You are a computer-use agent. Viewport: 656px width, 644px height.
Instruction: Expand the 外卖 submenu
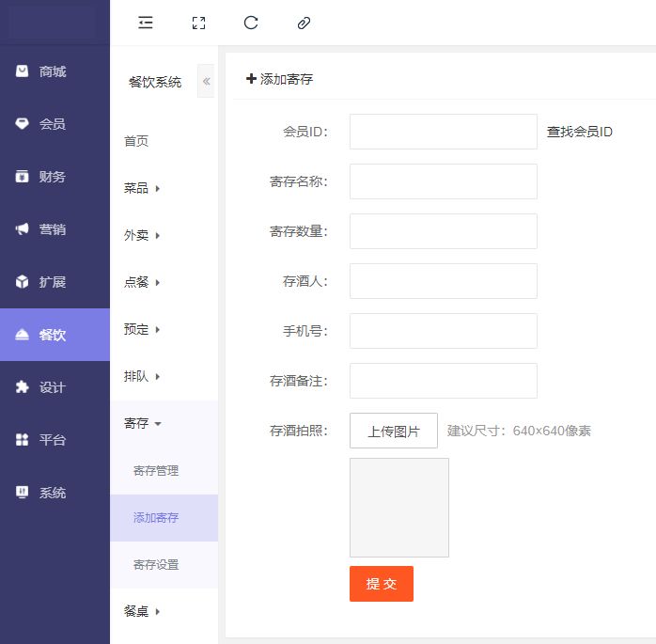click(x=142, y=235)
